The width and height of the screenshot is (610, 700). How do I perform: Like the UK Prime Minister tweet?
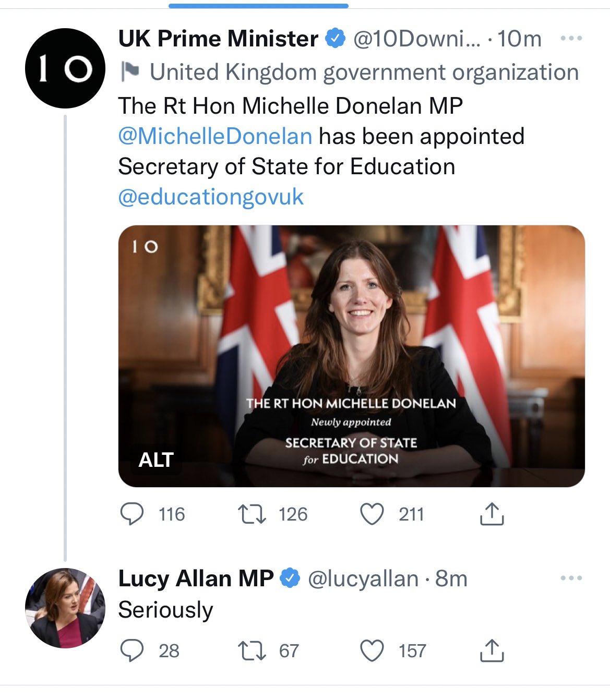tap(372, 514)
